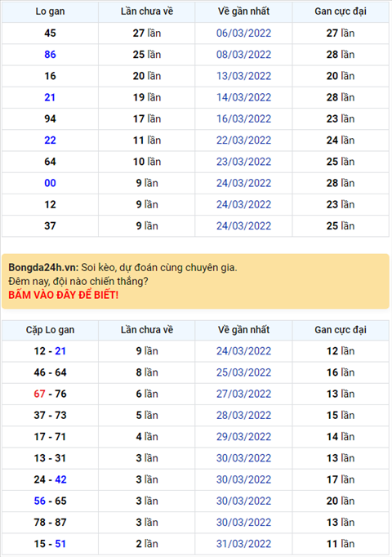
Task: Select the blue Lo gan number 86
Action: pyautogui.click(x=50, y=55)
